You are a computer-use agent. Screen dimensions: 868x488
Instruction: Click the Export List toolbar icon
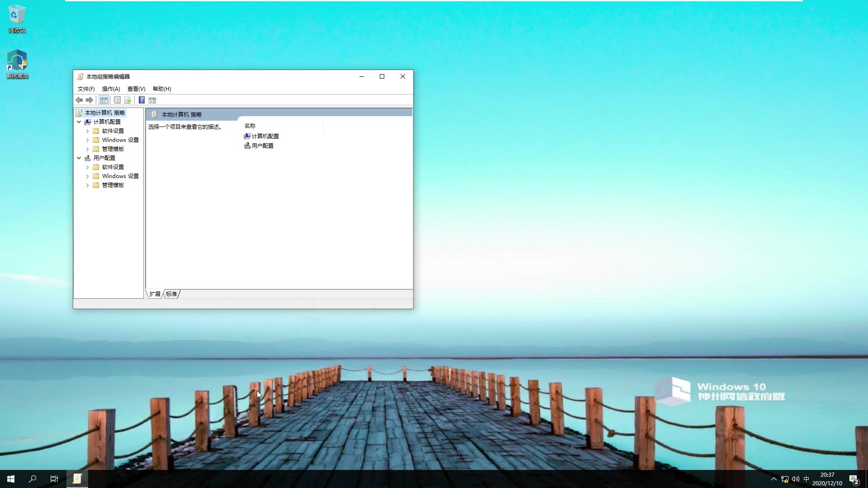pyautogui.click(x=127, y=100)
